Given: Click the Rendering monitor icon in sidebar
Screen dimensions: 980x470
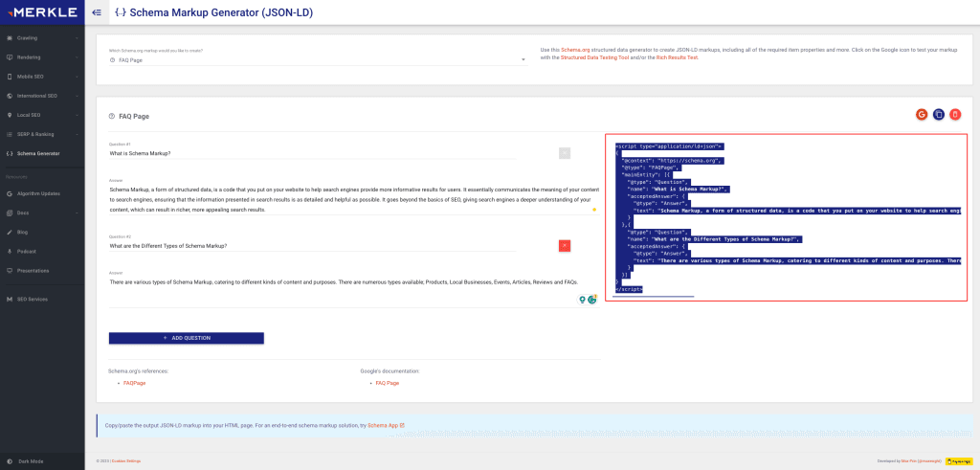Looking at the screenshot, I should pos(10,57).
